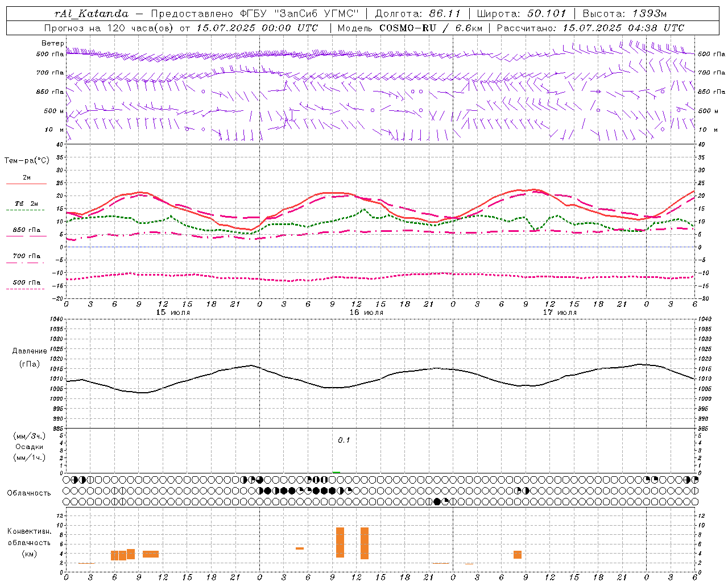Click the longitude value Долгота: 86.11

(417, 14)
